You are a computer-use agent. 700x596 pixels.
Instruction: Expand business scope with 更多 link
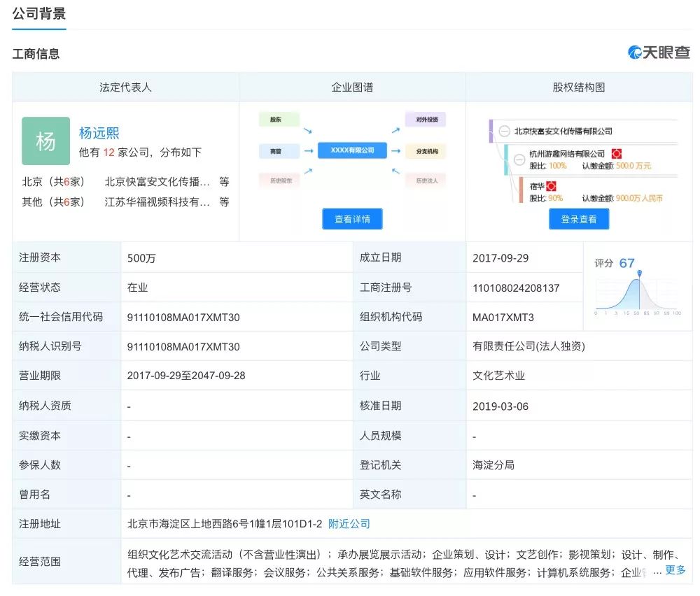click(675, 569)
